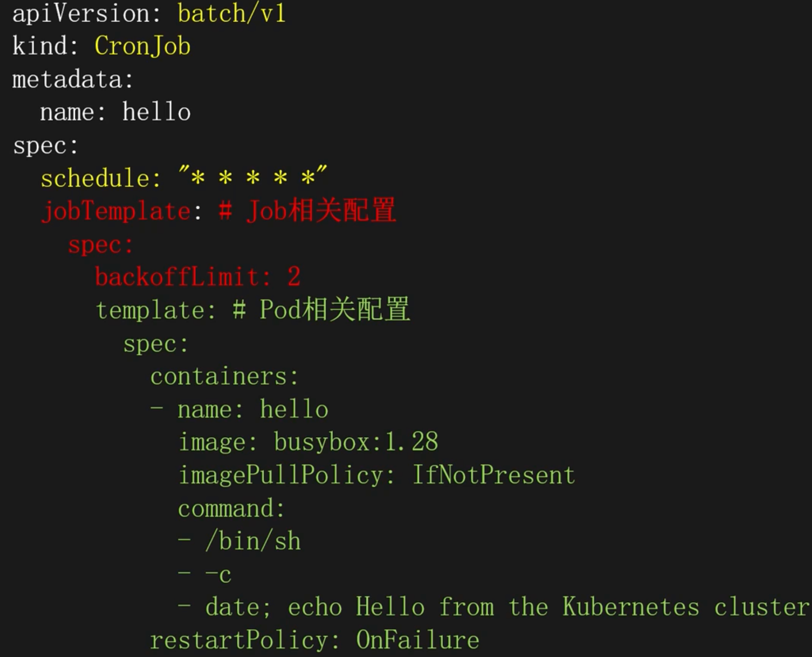Image resolution: width=812 pixels, height=657 pixels.
Task: Place cursor on the schedule key
Action: [x=96, y=178]
